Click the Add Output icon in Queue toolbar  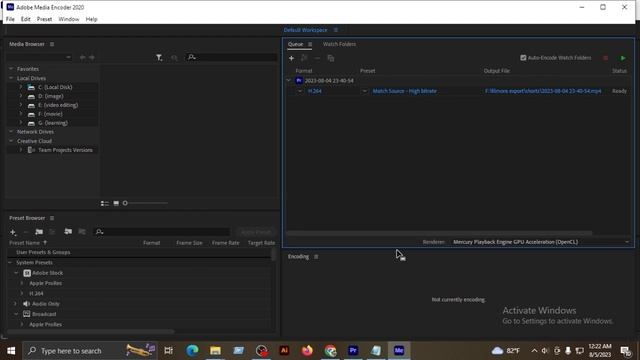click(x=304, y=58)
